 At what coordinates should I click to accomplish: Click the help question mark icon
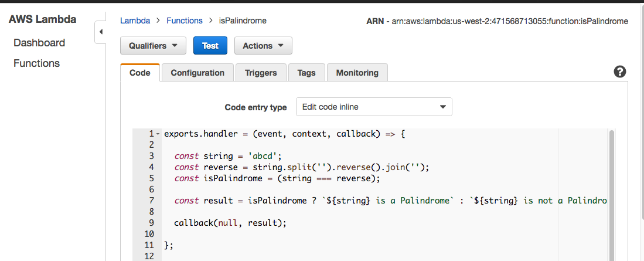(619, 72)
